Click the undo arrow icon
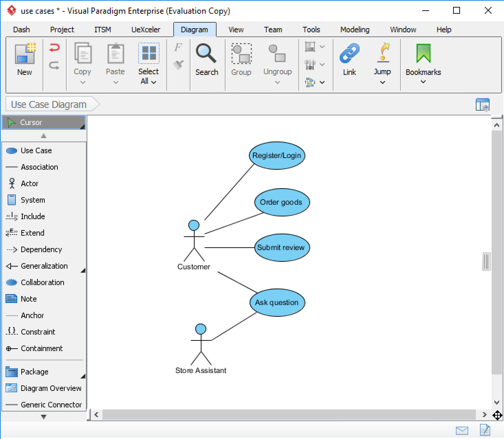 click(54, 47)
